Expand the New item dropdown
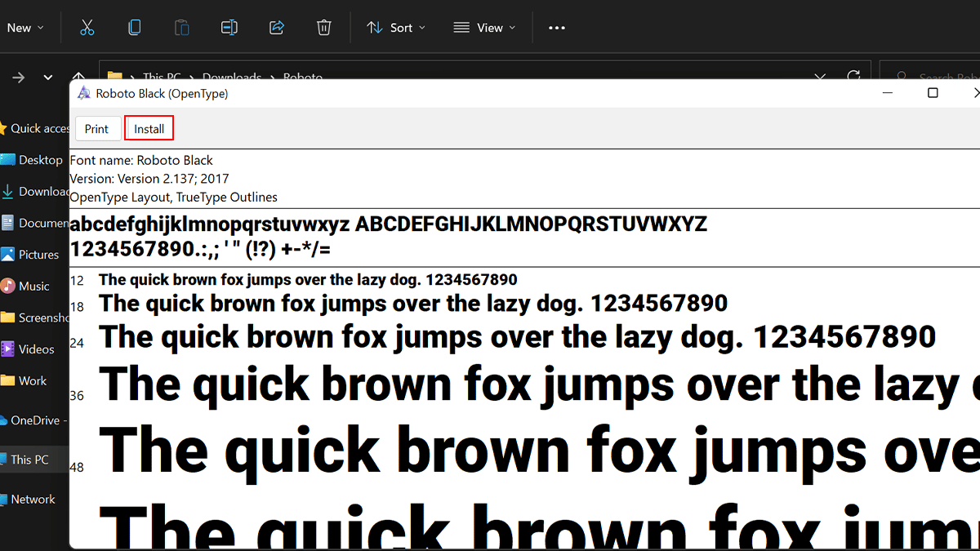Screen dimensions: 980x551 point(24,28)
